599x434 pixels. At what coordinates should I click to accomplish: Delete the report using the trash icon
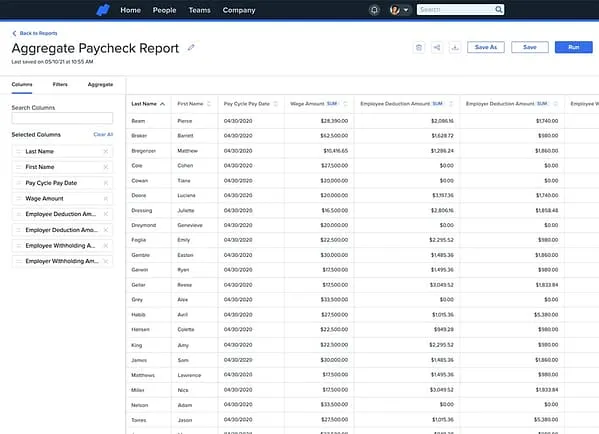[419, 47]
